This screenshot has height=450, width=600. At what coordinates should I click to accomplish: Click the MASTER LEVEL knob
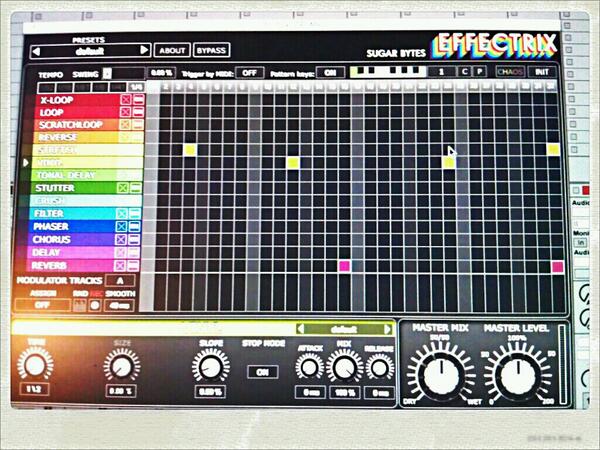point(518,375)
